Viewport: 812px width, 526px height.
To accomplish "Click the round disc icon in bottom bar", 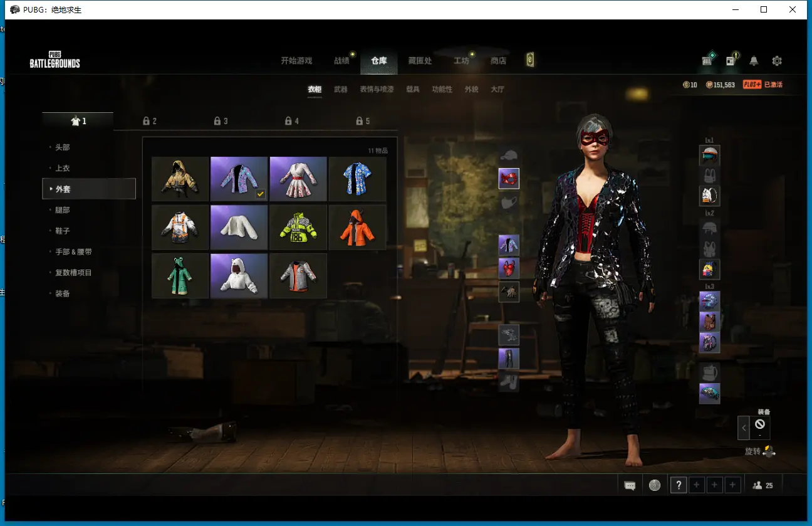I will [655, 485].
